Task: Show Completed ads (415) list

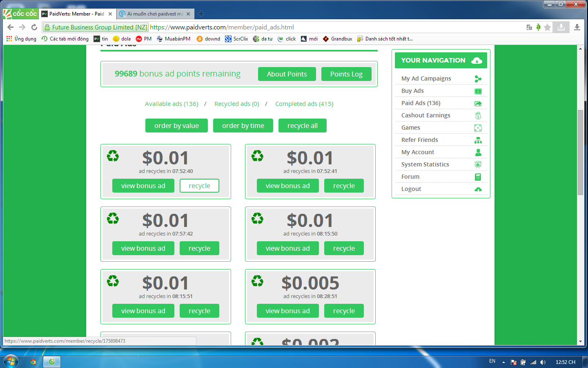Action: [304, 104]
